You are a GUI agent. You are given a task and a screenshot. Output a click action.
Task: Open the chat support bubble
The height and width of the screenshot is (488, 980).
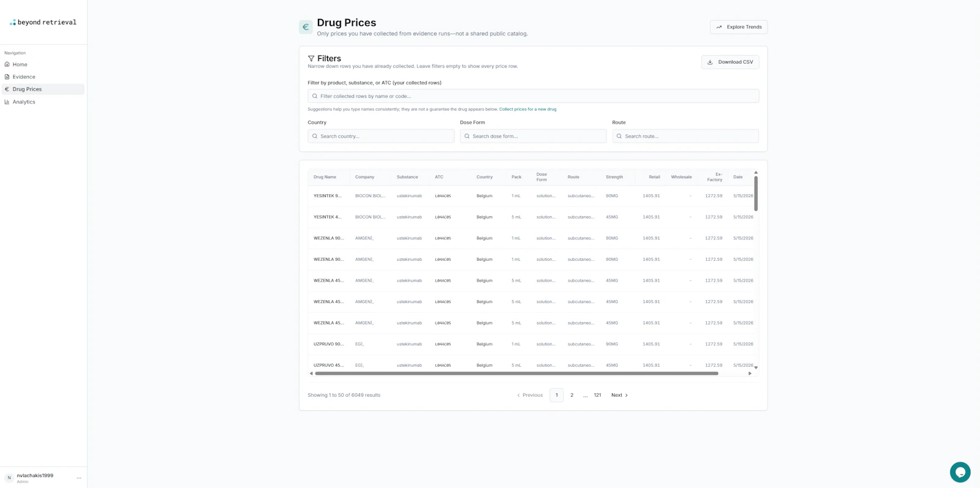tap(960, 472)
